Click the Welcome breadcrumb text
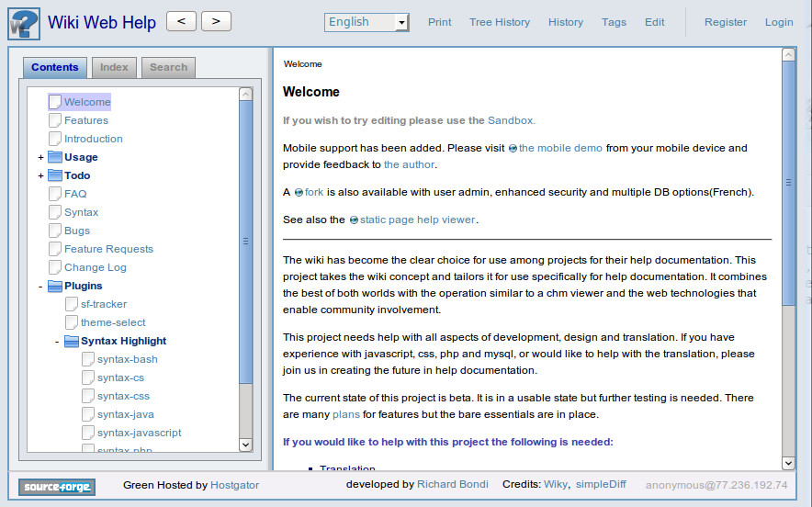The height and width of the screenshot is (507, 812). click(x=303, y=64)
